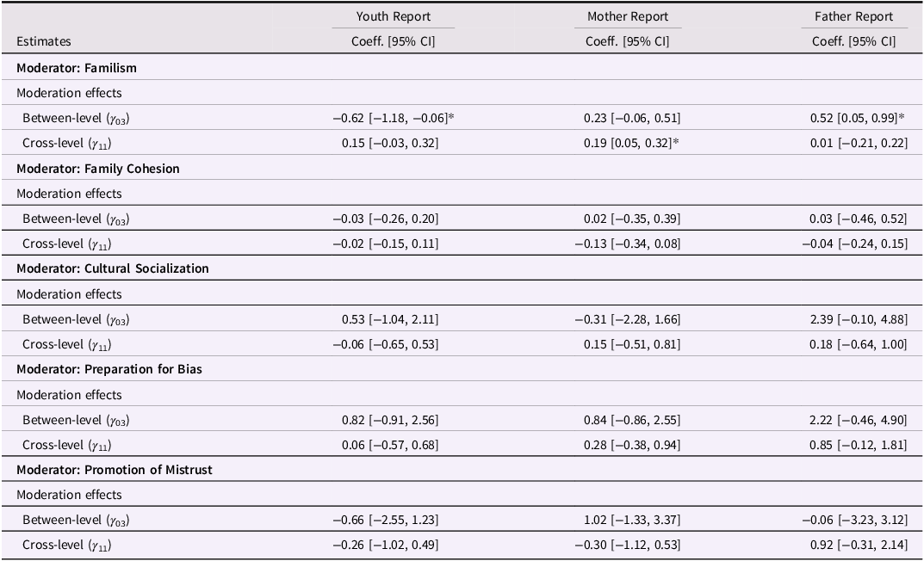Click the 'Moderator: Promotion of Mistrust' heading
Screen dimensions: 924x561
coord(115,470)
